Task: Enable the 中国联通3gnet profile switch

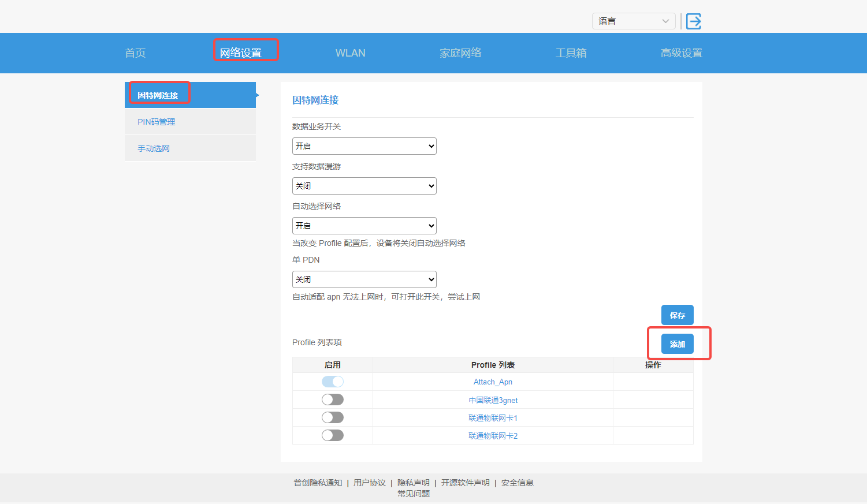Action: point(333,400)
